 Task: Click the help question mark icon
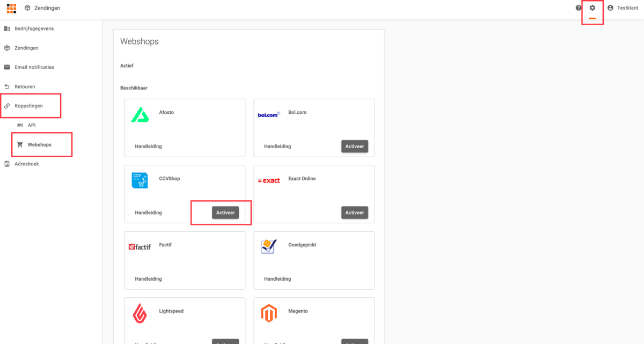579,8
